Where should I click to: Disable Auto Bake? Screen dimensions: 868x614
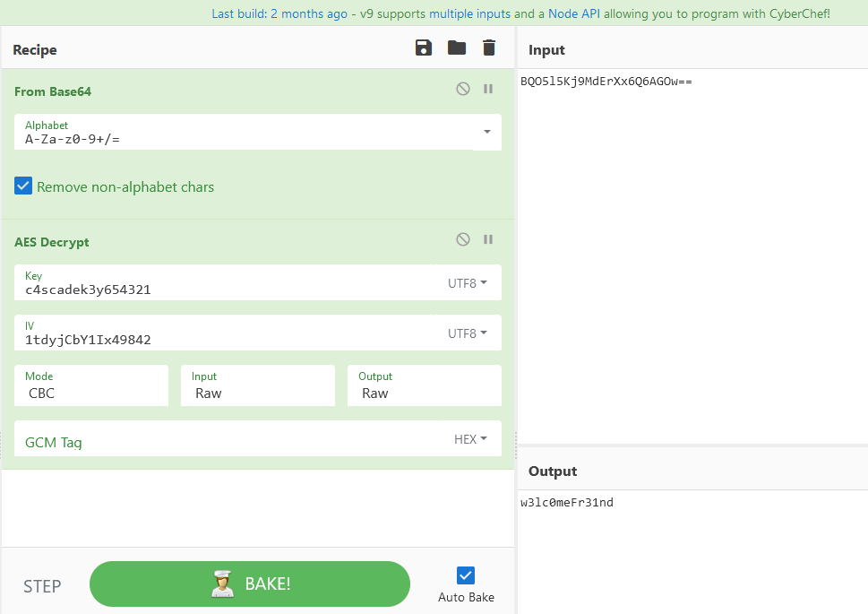point(465,575)
